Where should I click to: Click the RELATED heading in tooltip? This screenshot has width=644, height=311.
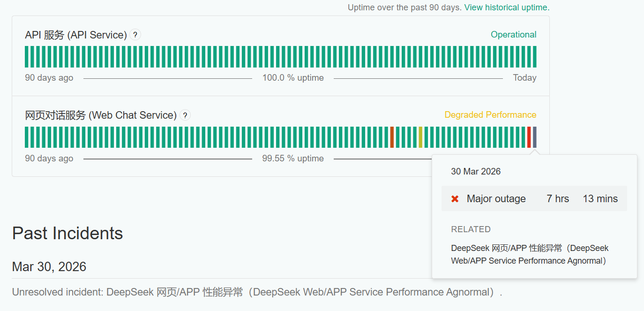coord(471,229)
